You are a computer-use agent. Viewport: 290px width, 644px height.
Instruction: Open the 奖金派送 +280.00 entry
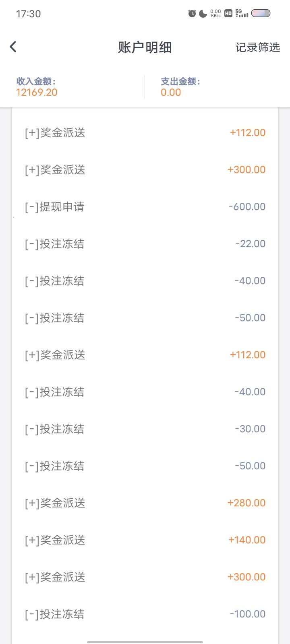pyautogui.click(x=145, y=503)
